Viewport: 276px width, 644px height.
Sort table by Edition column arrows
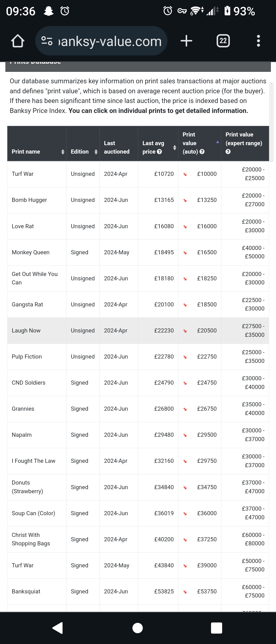coord(96,152)
